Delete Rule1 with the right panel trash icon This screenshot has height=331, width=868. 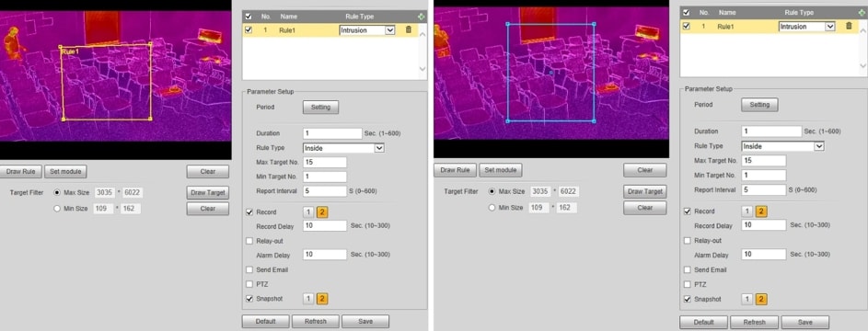pos(849,26)
